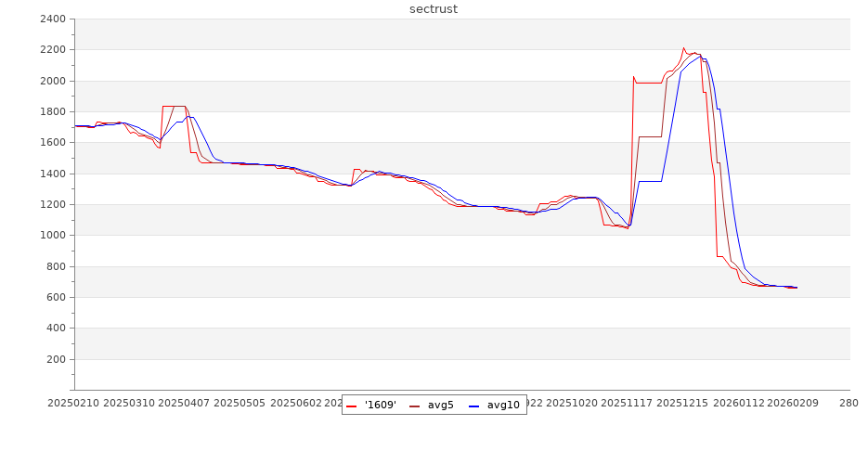Click x-axis date label 20250407
The width and height of the screenshot is (868, 464).
185,404
